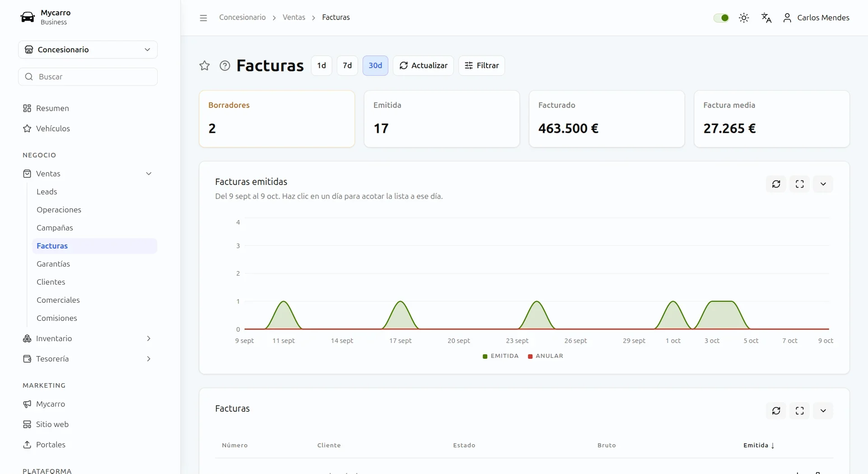The image size is (868, 474).
Task: Open the Filtrar options
Action: tap(481, 66)
